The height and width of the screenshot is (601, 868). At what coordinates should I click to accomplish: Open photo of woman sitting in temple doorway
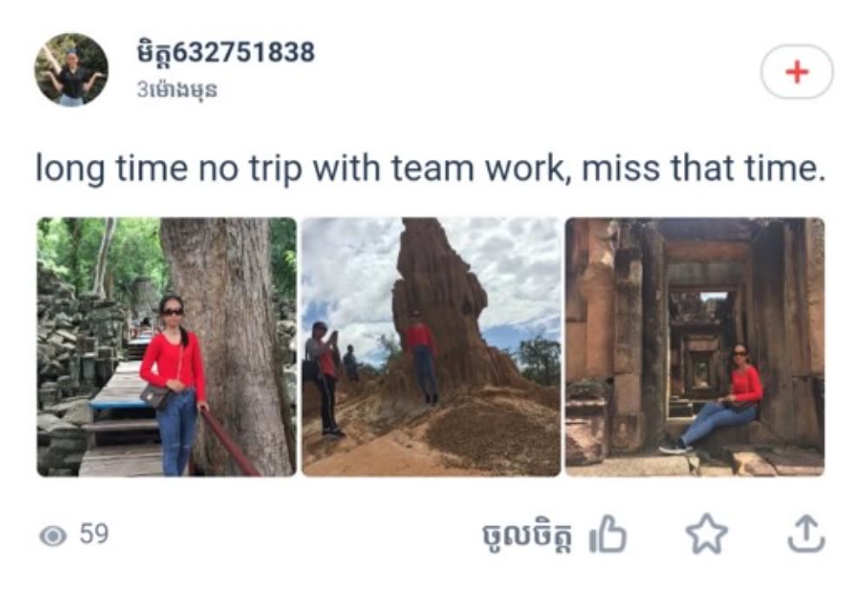[x=694, y=347]
